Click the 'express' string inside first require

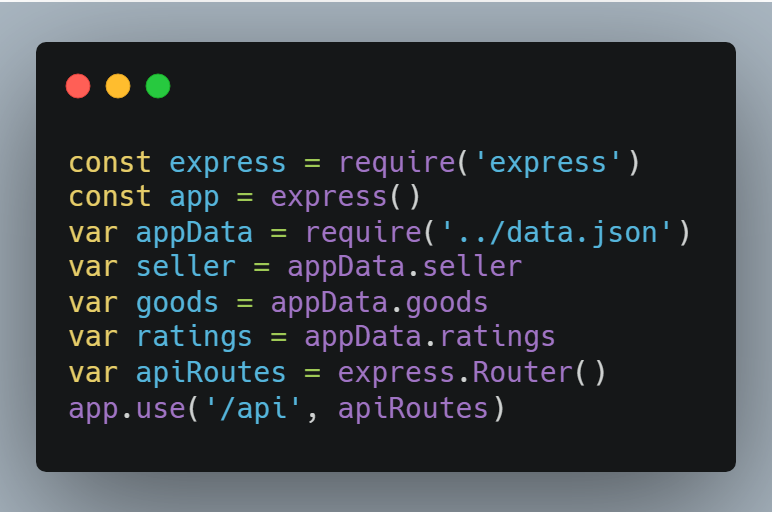[x=548, y=163]
